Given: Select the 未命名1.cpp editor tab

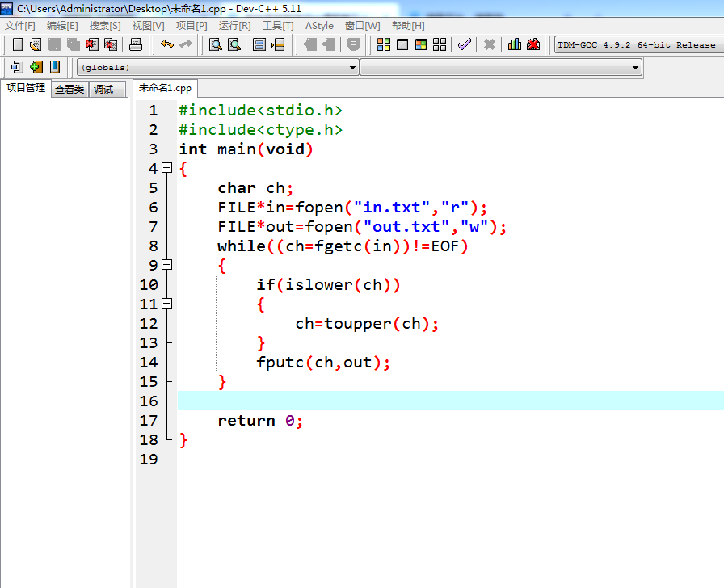Looking at the screenshot, I should tap(165, 88).
